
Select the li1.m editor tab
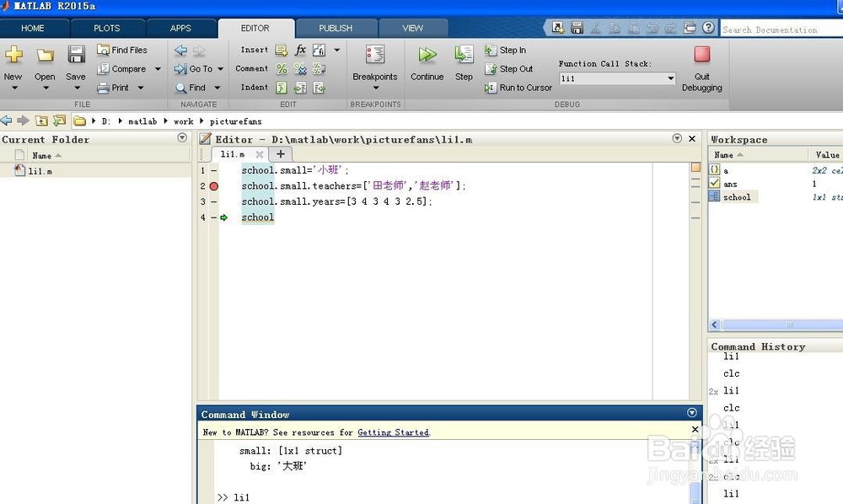233,154
